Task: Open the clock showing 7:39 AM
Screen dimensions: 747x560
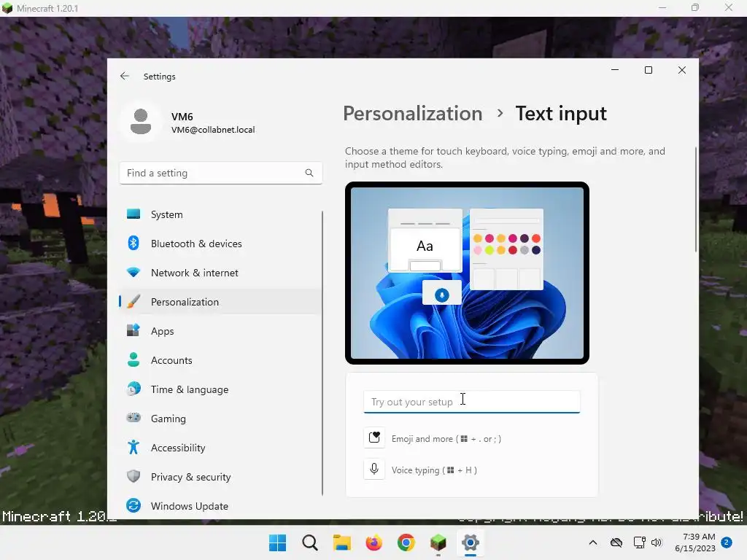Action: 695,542
